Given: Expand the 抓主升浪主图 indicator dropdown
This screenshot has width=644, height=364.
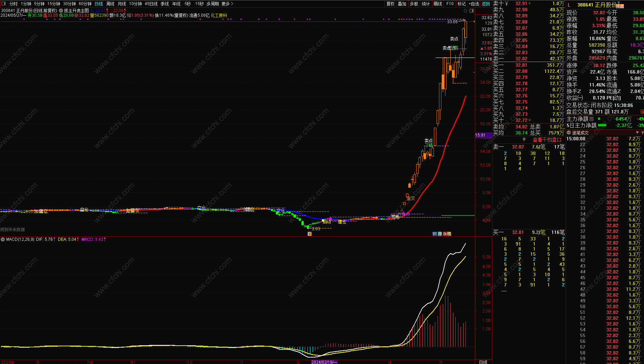Looking at the screenshot, I should [61, 11].
